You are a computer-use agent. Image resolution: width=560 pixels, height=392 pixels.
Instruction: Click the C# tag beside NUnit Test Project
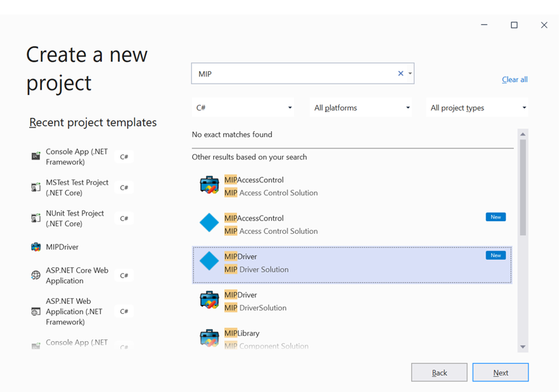click(124, 218)
